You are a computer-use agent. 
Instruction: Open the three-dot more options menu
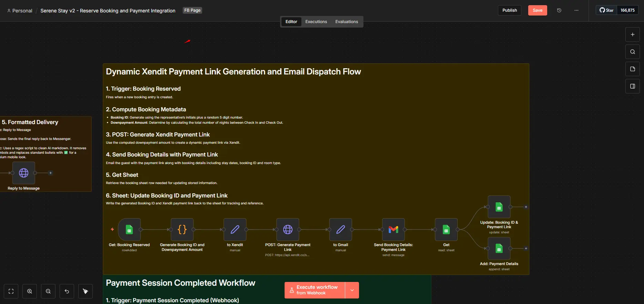tap(576, 10)
